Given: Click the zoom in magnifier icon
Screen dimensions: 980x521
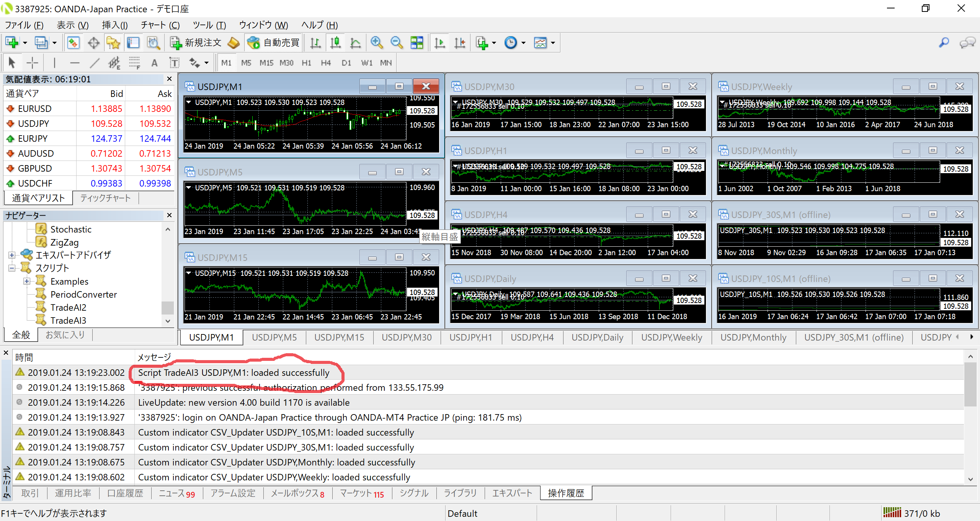Looking at the screenshot, I should [377, 43].
